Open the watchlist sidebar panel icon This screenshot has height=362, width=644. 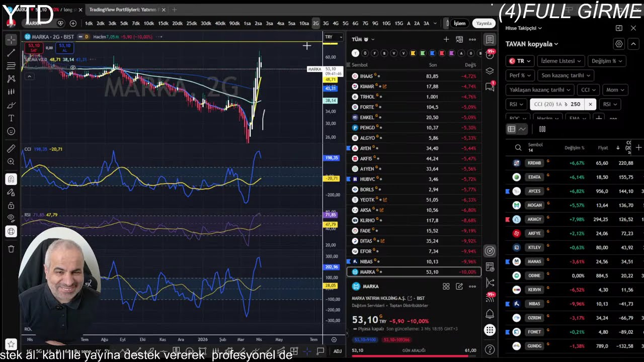[490, 40]
